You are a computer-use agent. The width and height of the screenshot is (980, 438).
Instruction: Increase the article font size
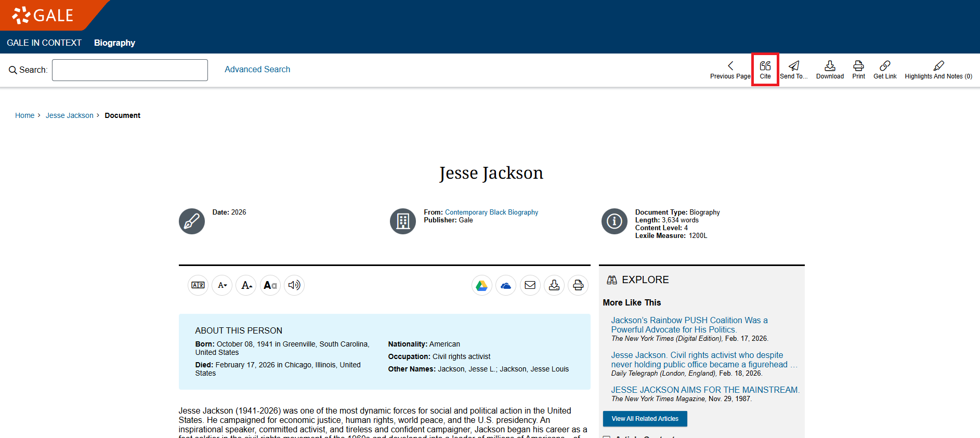coord(246,285)
